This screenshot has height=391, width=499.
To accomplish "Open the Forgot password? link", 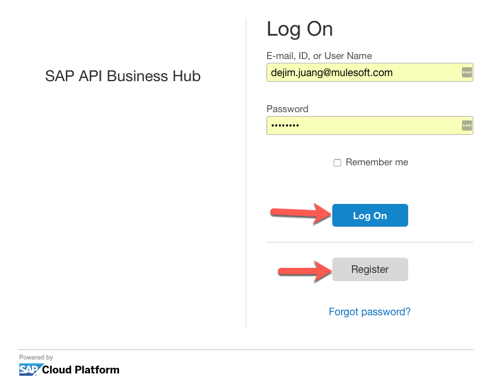I will 369,312.
